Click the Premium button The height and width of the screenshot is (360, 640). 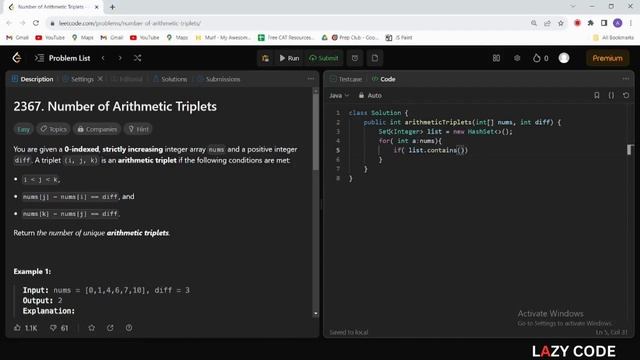607,58
